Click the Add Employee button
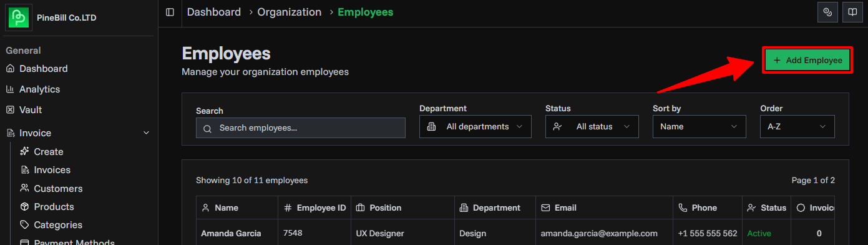This screenshot has width=868, height=245. coord(807,61)
